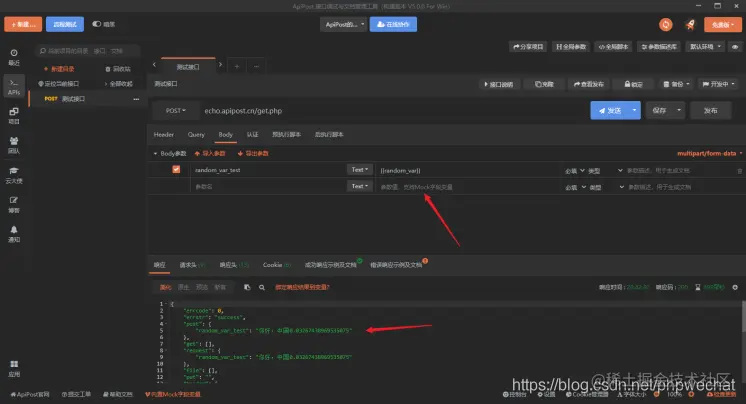Collapse the Body parameters section
The image size is (746, 404).
point(169,153)
